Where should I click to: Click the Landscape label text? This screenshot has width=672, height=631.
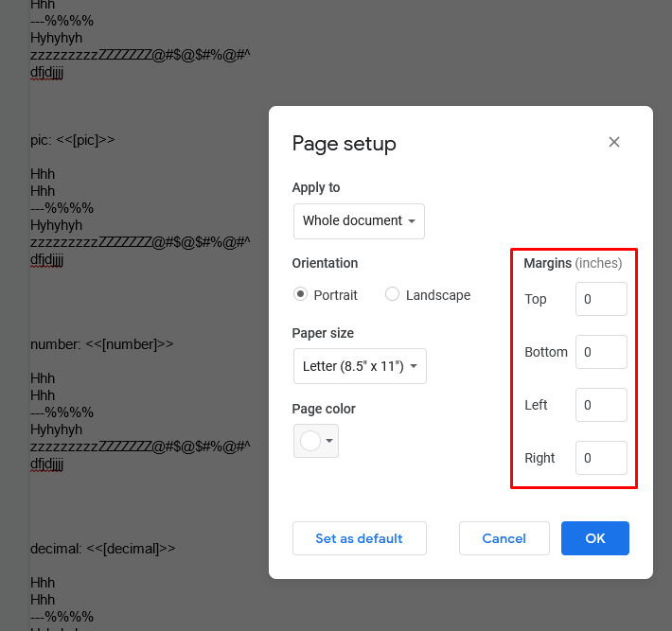(x=438, y=295)
